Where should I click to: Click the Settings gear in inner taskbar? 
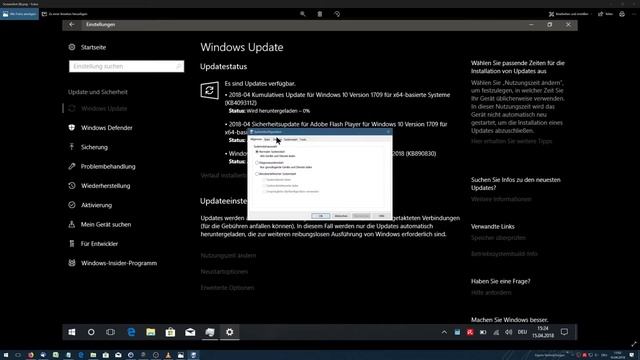tap(230, 332)
